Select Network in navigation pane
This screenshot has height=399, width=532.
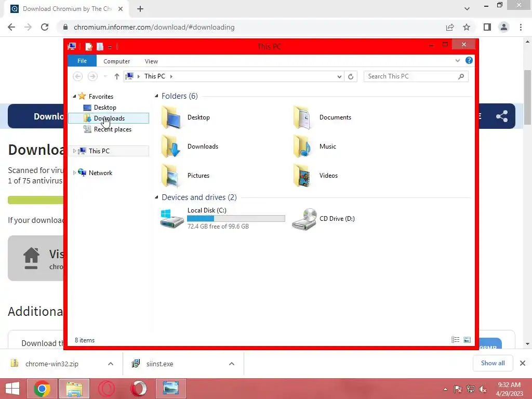(100, 172)
